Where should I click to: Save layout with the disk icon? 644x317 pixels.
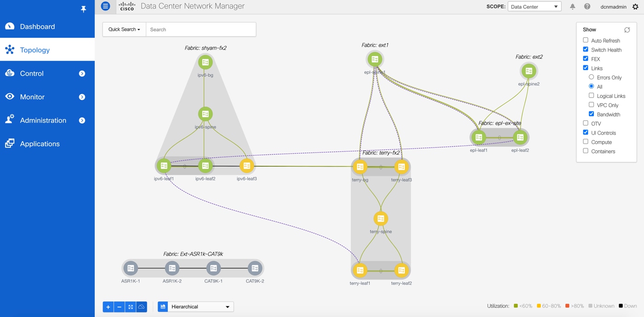[163, 307]
